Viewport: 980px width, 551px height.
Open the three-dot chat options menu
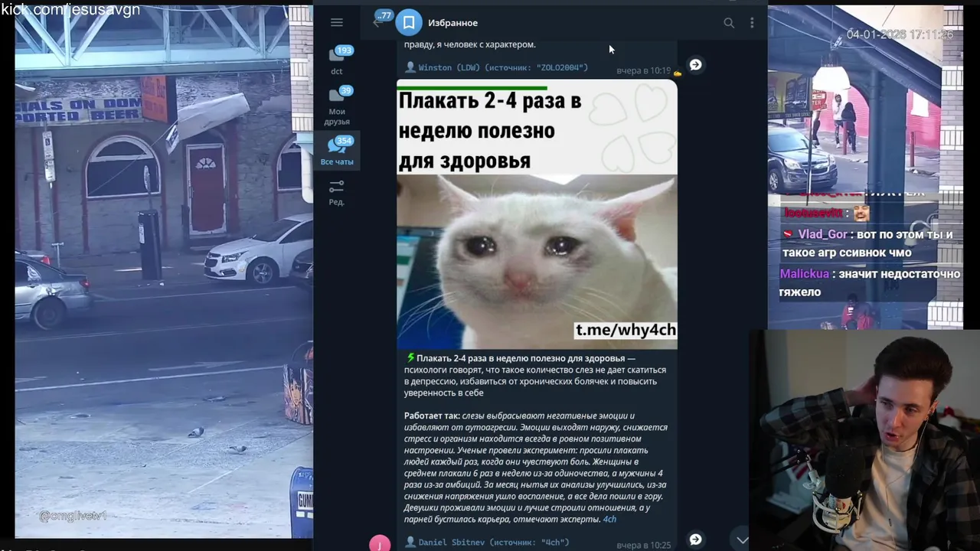[x=752, y=23]
